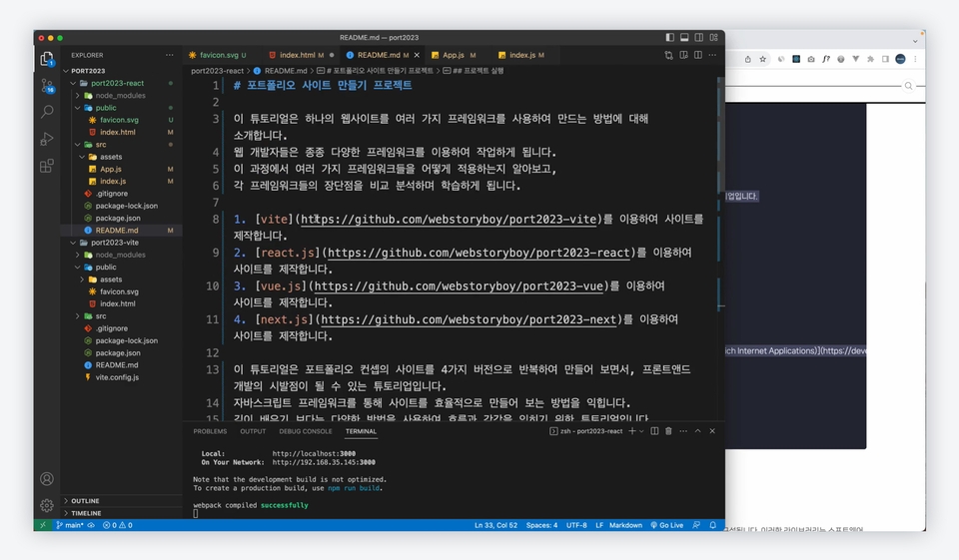The width and height of the screenshot is (959, 560).
Task: Toggle the browser side panel icon
Action: click(x=885, y=59)
